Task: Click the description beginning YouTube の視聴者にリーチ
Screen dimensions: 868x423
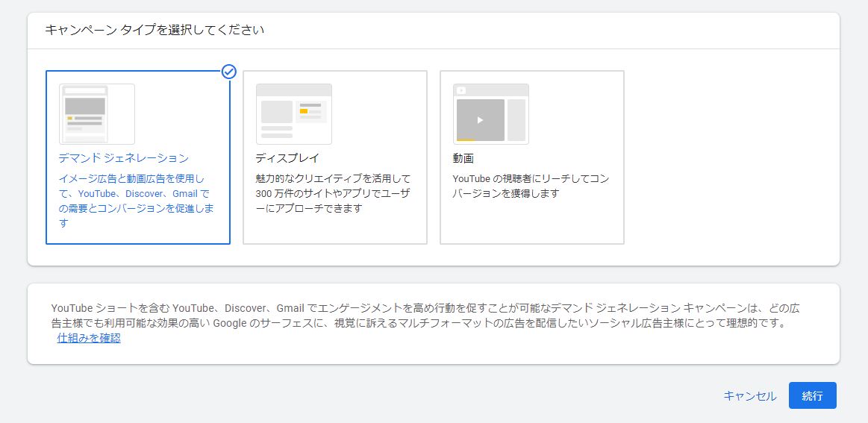Action: [x=531, y=186]
